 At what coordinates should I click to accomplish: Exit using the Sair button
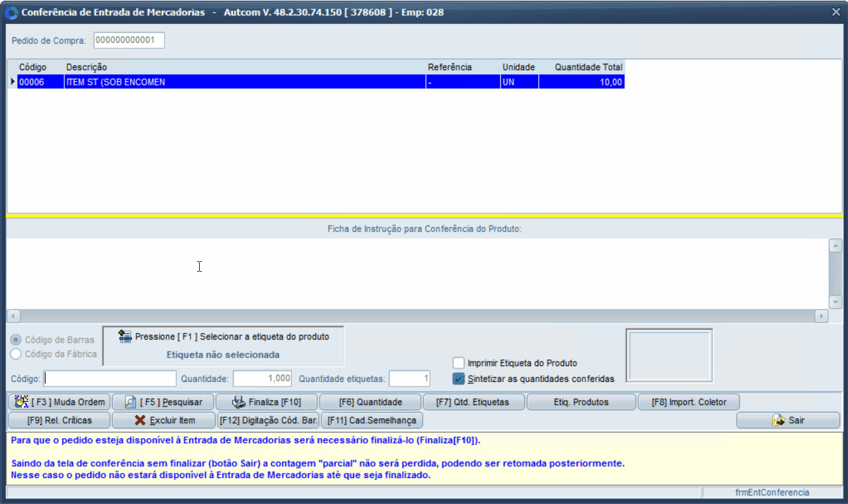point(788,420)
